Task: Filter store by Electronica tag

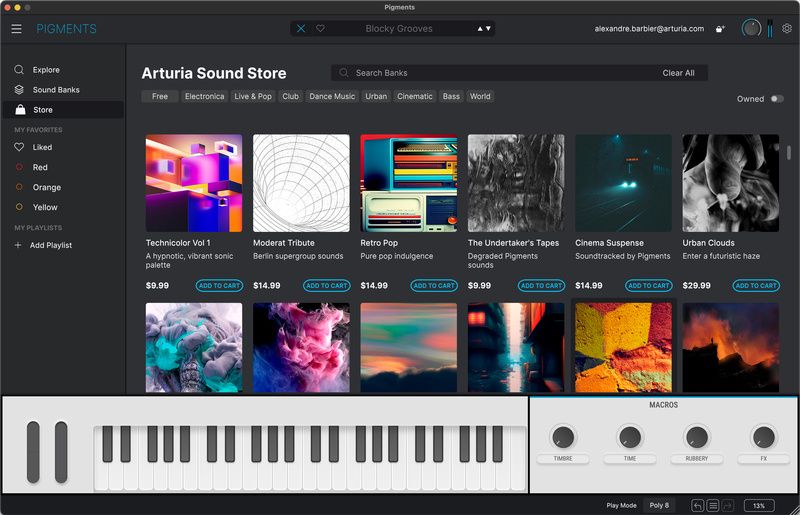Action: pyautogui.click(x=204, y=96)
